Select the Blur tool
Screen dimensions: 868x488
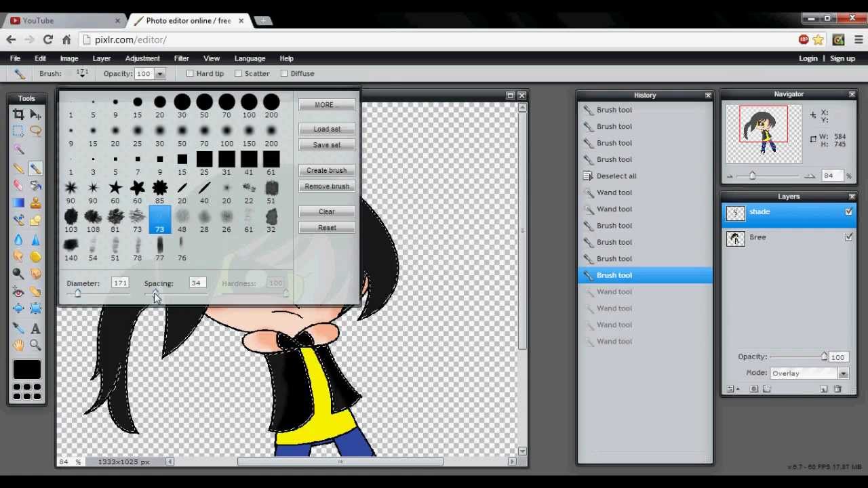tap(18, 239)
